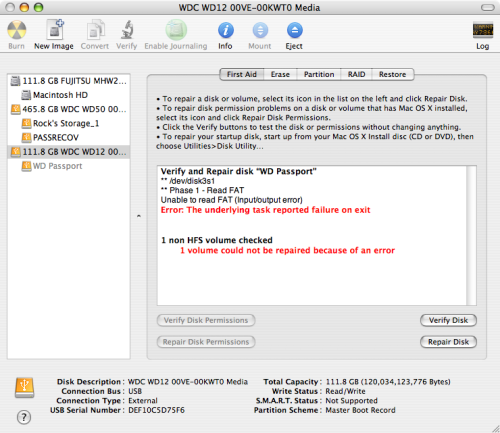
Task: Select the WD Passport volume
Action: tap(69, 166)
